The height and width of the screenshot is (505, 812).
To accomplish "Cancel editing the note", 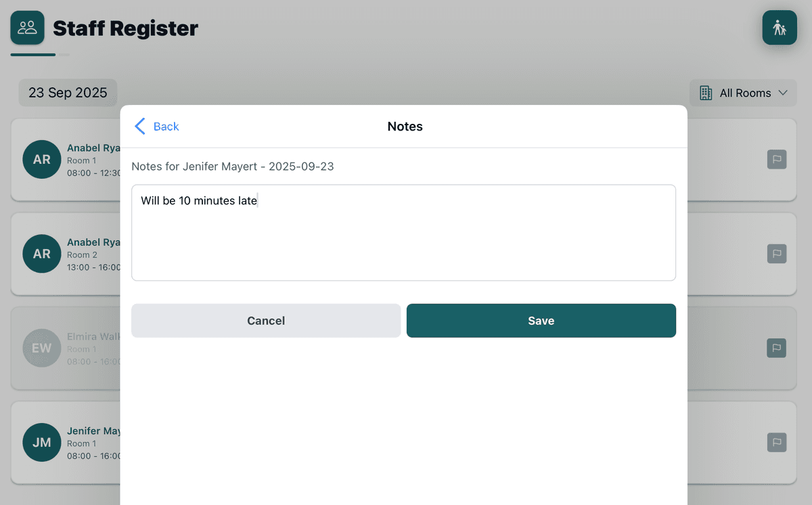I will (265, 320).
